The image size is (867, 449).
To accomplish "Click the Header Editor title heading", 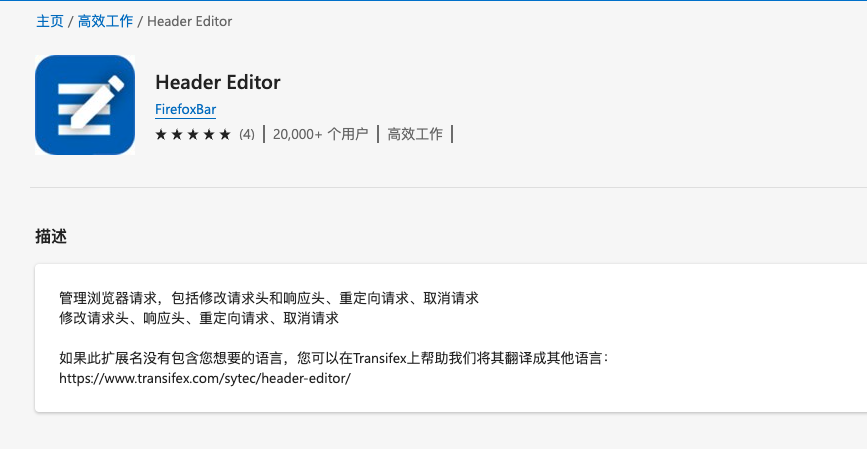I will point(218,82).
